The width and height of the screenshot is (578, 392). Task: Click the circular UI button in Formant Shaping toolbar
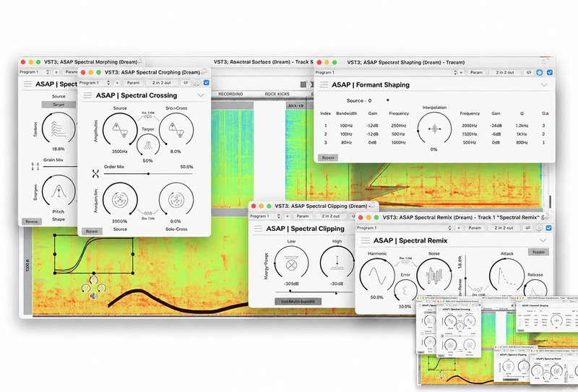pos(539,73)
